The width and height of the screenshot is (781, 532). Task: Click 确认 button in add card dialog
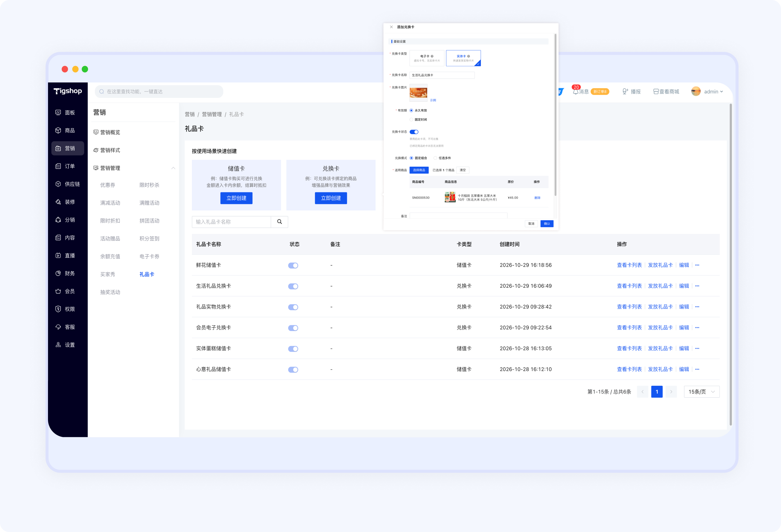(x=547, y=224)
